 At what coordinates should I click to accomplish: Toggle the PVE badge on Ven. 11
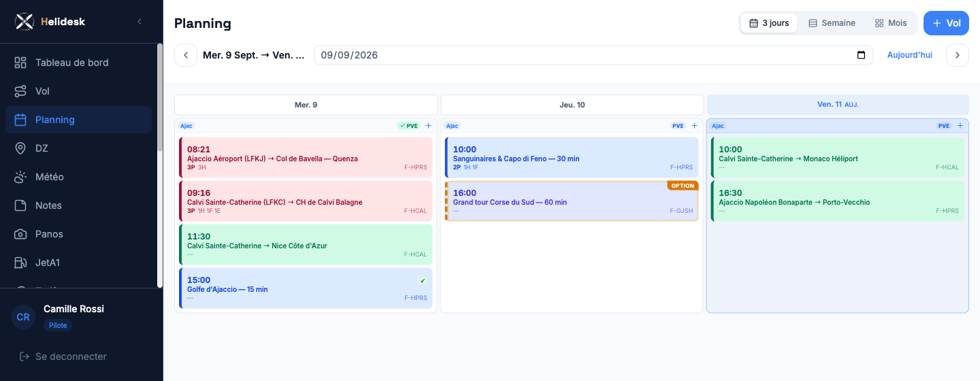[944, 126]
